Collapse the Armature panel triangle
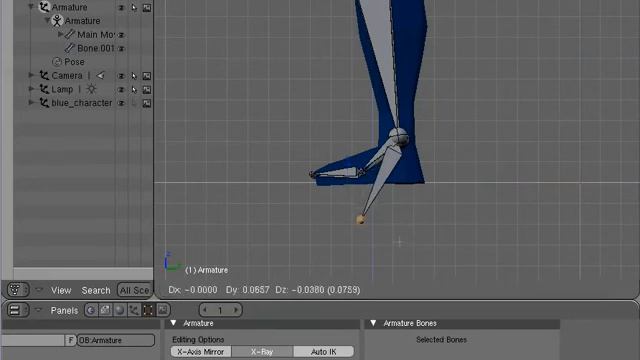The image size is (640, 360). click(x=173, y=323)
